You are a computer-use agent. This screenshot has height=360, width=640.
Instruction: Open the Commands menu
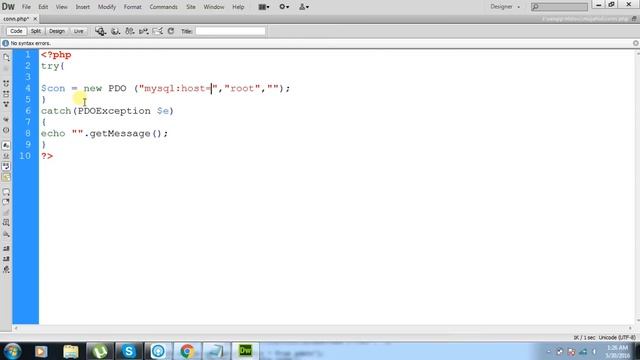163,7
